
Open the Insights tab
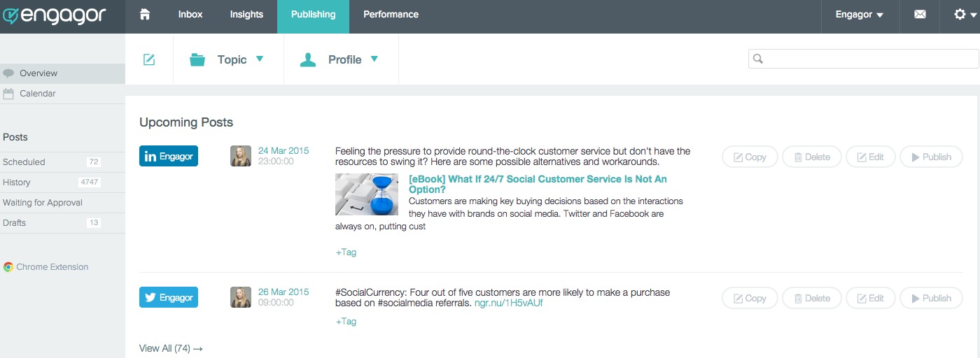click(x=246, y=15)
